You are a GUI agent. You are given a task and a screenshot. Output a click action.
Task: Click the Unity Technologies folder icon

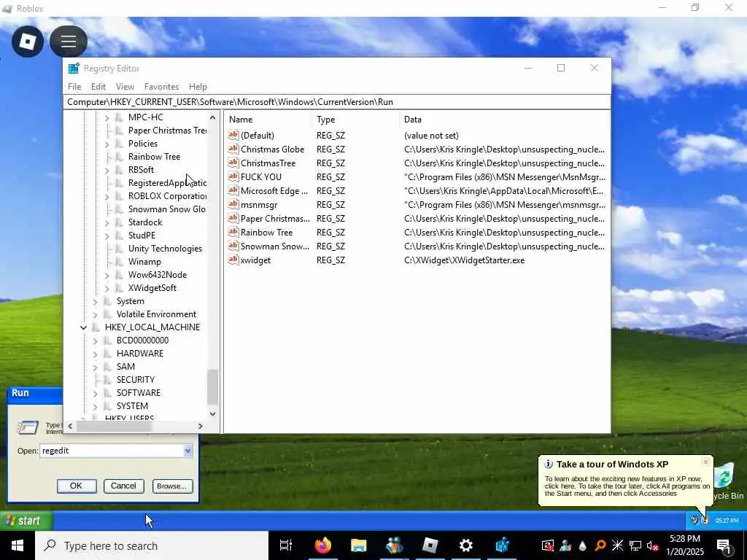pyautogui.click(x=119, y=249)
